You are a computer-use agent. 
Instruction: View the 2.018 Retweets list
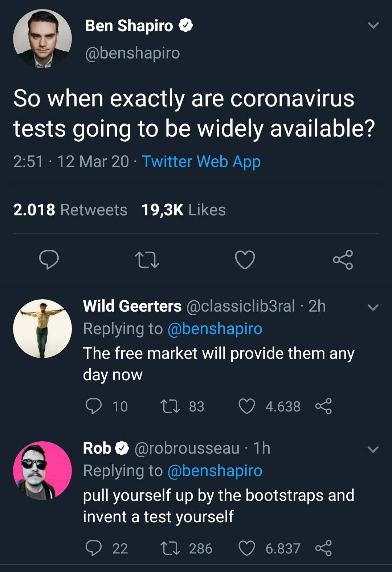point(70,210)
